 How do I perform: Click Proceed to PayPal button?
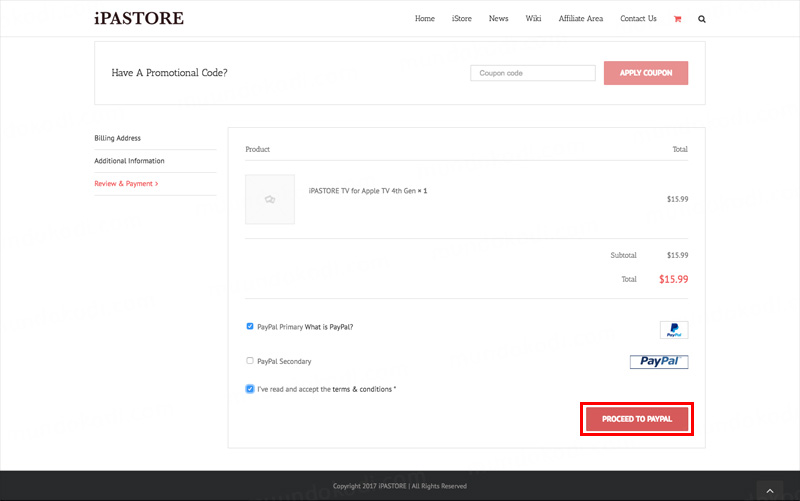(637, 419)
